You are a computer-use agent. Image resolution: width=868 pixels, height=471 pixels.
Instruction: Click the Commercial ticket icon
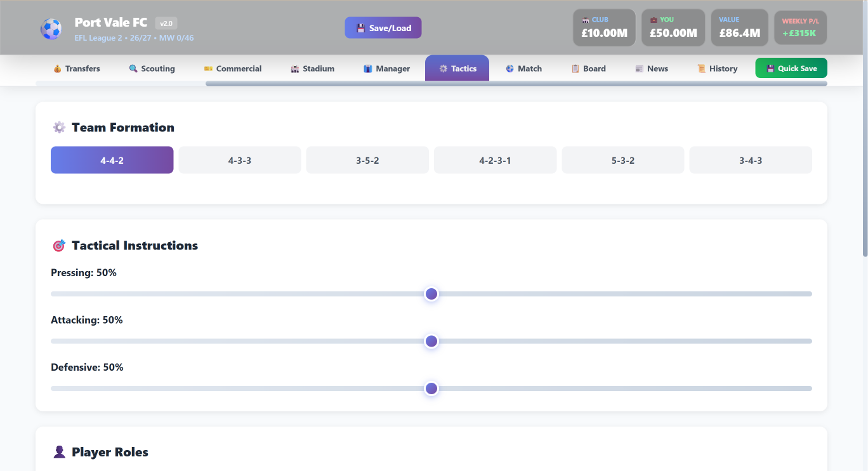click(x=208, y=69)
